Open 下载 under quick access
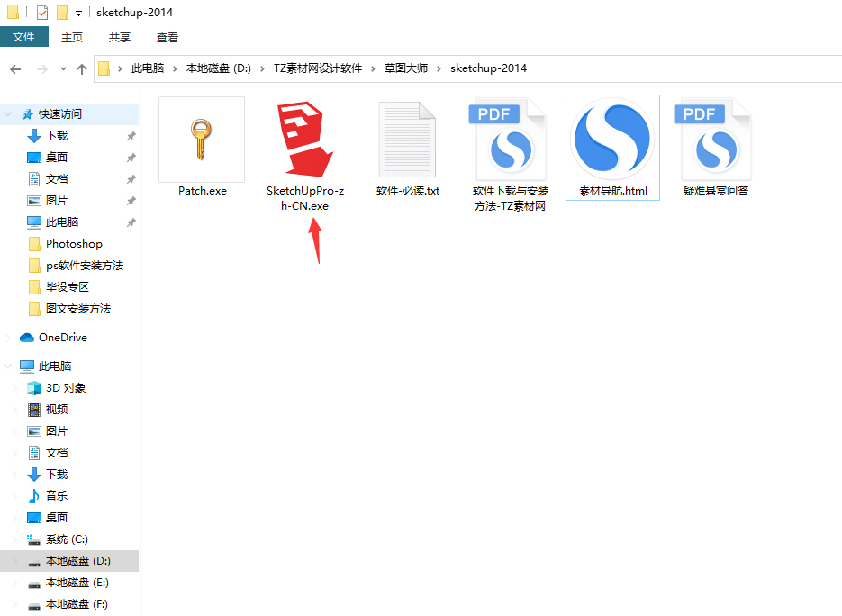The width and height of the screenshot is (842, 616). (x=57, y=135)
